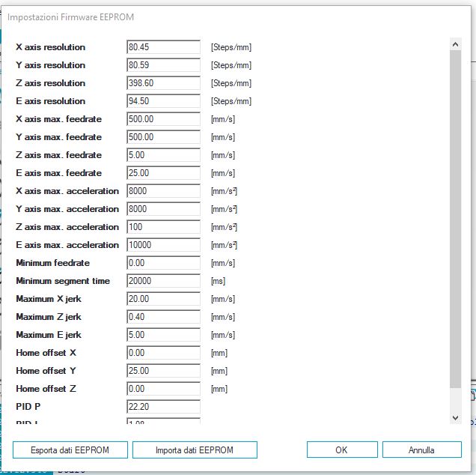Click the 'Impostazioni Firmware EEPROM' title
The width and height of the screenshot is (476, 475).
(x=71, y=17)
